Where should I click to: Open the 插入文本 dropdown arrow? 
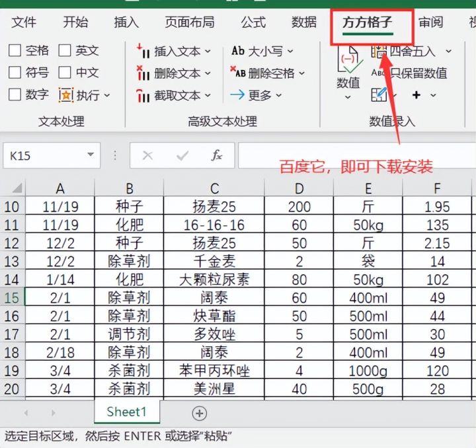coord(208,52)
